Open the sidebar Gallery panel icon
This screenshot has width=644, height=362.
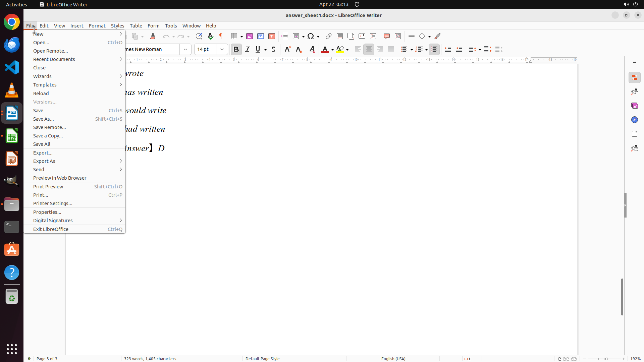pos(634,106)
